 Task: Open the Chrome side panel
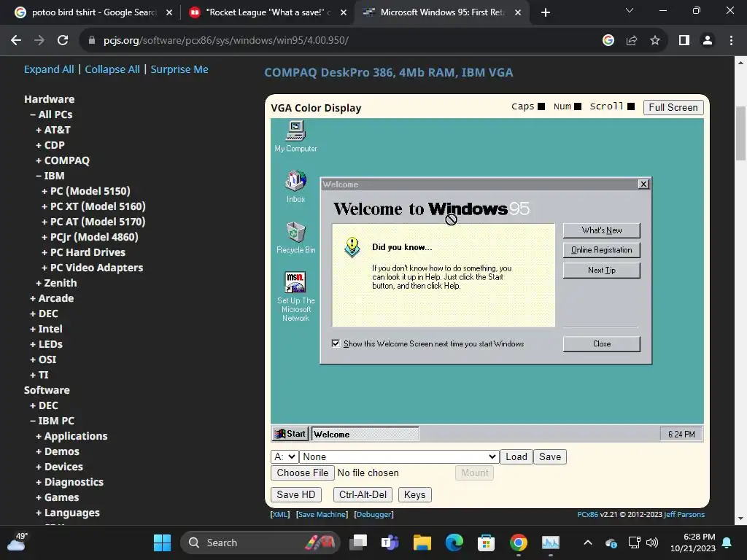[x=684, y=41]
